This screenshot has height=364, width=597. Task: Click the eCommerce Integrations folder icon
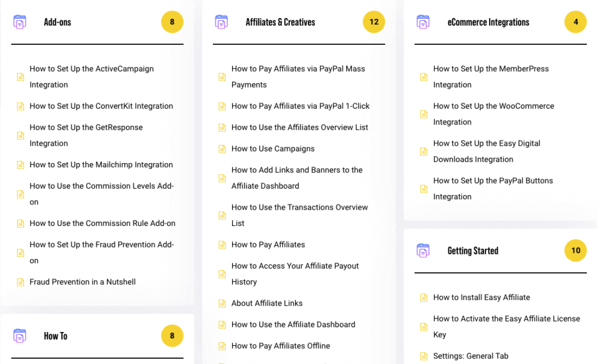click(x=423, y=22)
